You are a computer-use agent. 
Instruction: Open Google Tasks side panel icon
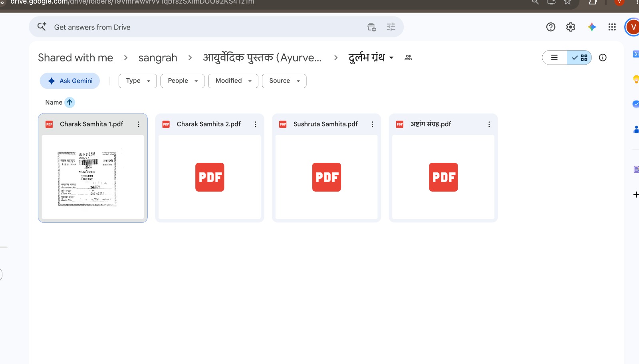tap(636, 104)
